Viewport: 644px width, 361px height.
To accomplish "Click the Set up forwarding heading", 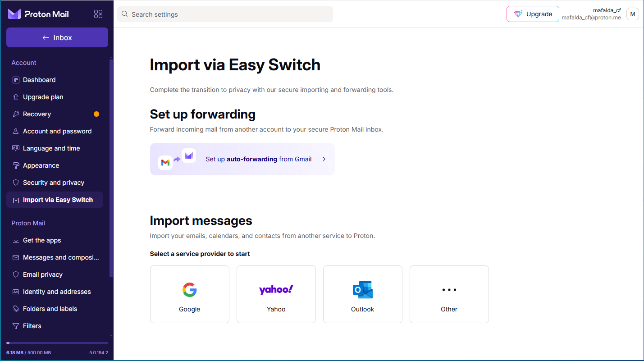I will tap(203, 114).
